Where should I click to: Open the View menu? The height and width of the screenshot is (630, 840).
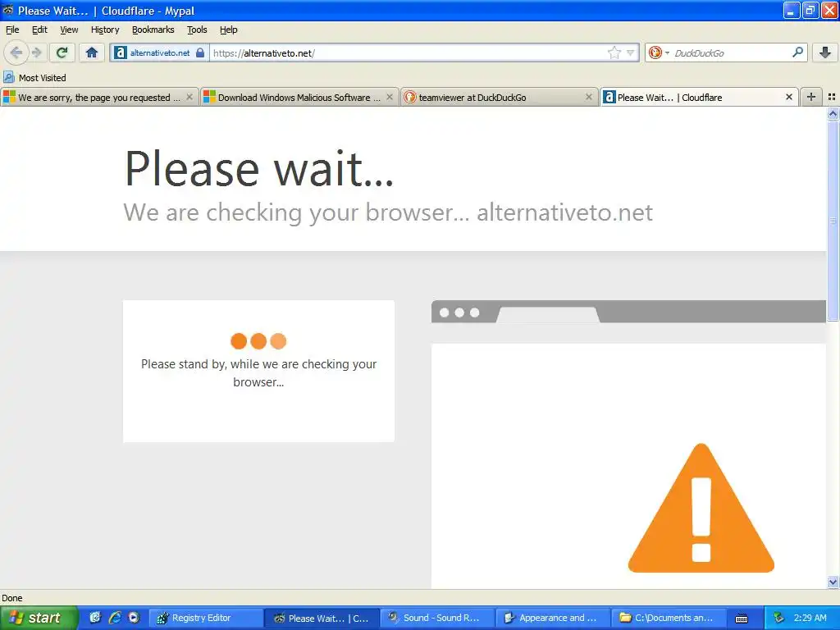tap(69, 30)
